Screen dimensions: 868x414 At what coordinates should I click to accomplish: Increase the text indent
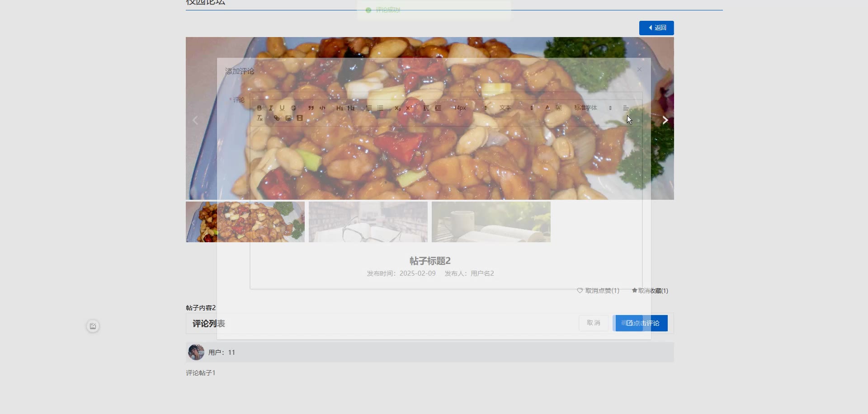click(x=438, y=108)
